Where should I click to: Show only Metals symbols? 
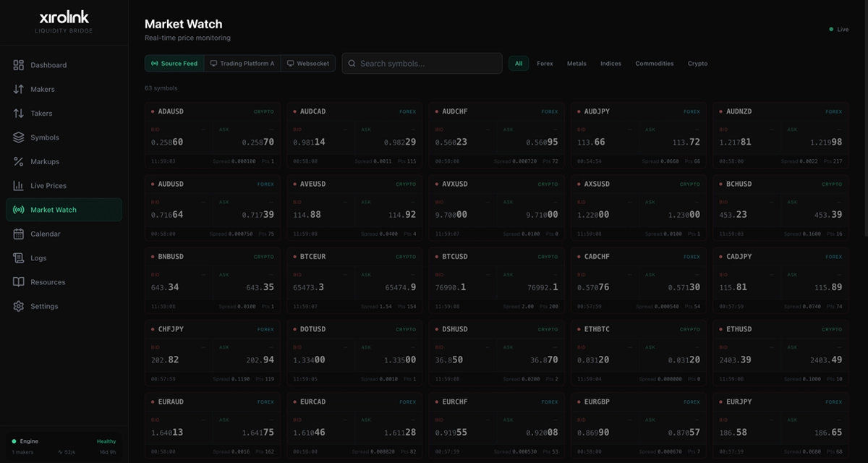click(x=576, y=64)
